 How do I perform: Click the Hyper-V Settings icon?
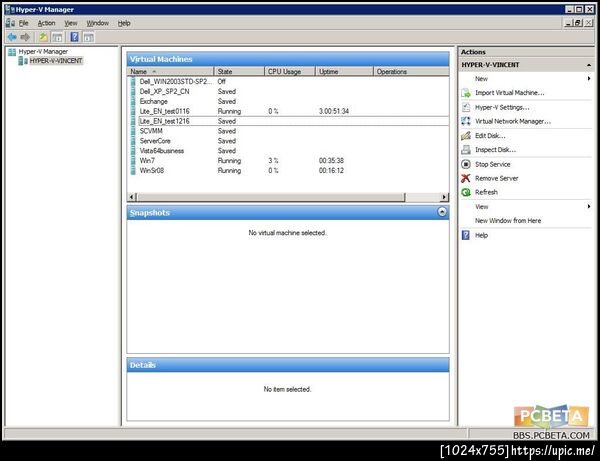click(x=466, y=108)
